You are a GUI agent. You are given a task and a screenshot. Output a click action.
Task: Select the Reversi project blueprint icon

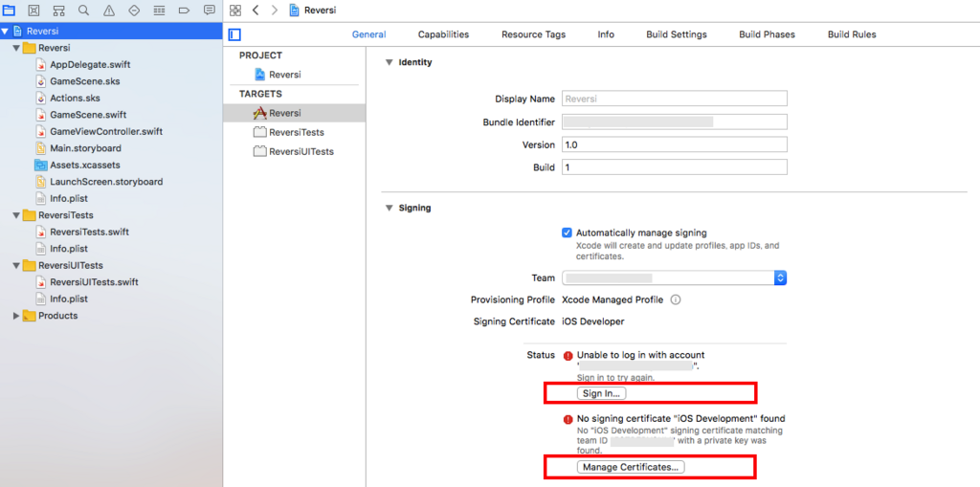pos(260,75)
